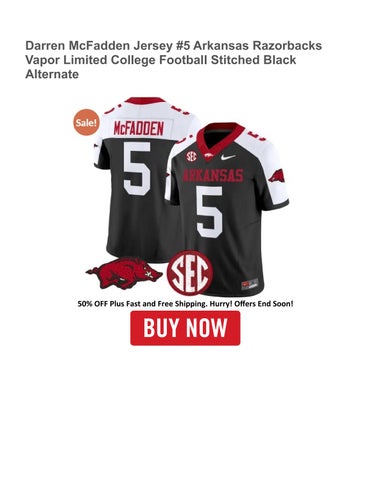Viewport: 371px width, 480px height.
Task: Click the jock tag at jersey hem
Action: pyautogui.click(x=250, y=284)
